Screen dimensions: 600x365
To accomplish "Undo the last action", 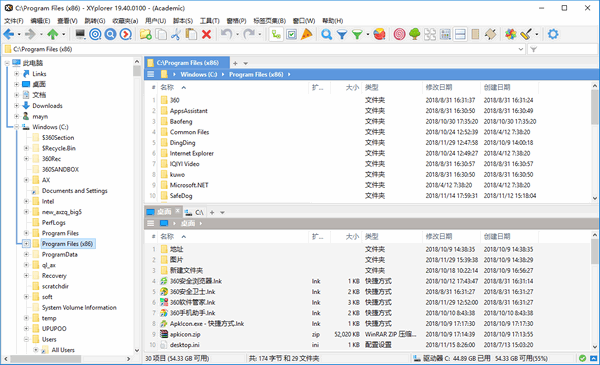I will [x=226, y=34].
